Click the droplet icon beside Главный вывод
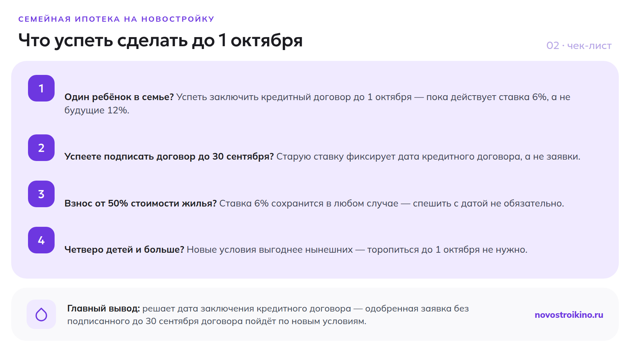 click(x=41, y=314)
